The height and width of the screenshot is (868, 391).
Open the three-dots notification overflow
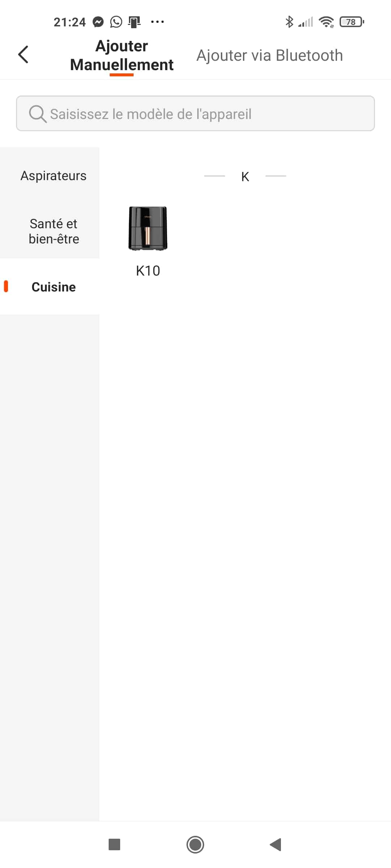point(157,22)
